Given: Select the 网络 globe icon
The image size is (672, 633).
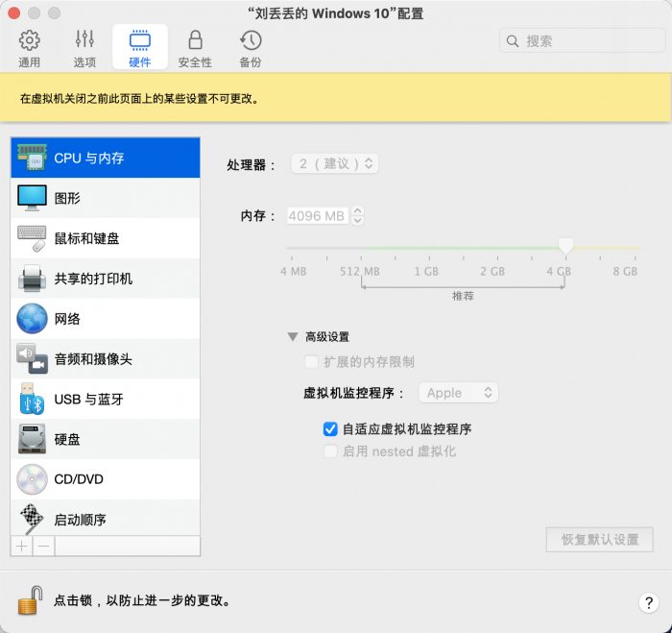Looking at the screenshot, I should tap(32, 319).
